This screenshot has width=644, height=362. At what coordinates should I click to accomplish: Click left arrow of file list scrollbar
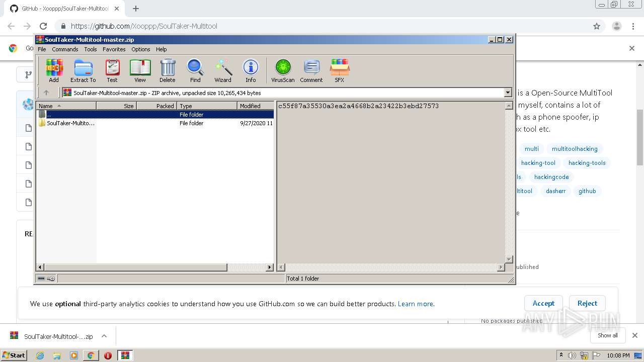[40, 267]
